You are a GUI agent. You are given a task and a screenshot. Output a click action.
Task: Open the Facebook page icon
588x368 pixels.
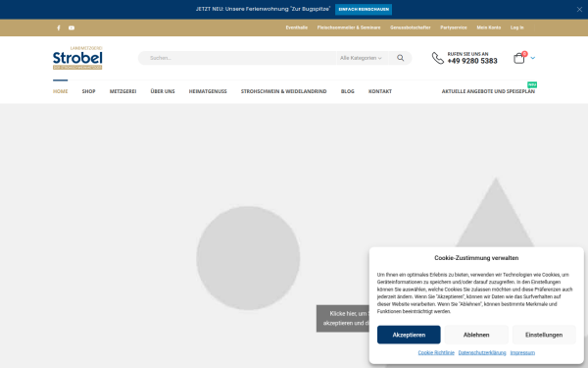coord(59,27)
